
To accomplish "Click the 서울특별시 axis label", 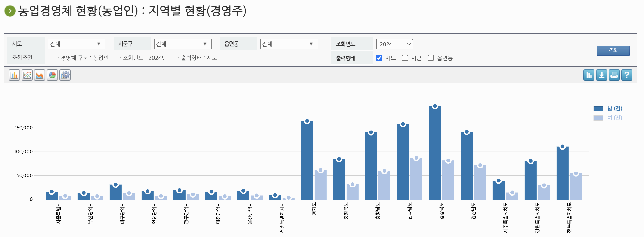I will 59,213.
